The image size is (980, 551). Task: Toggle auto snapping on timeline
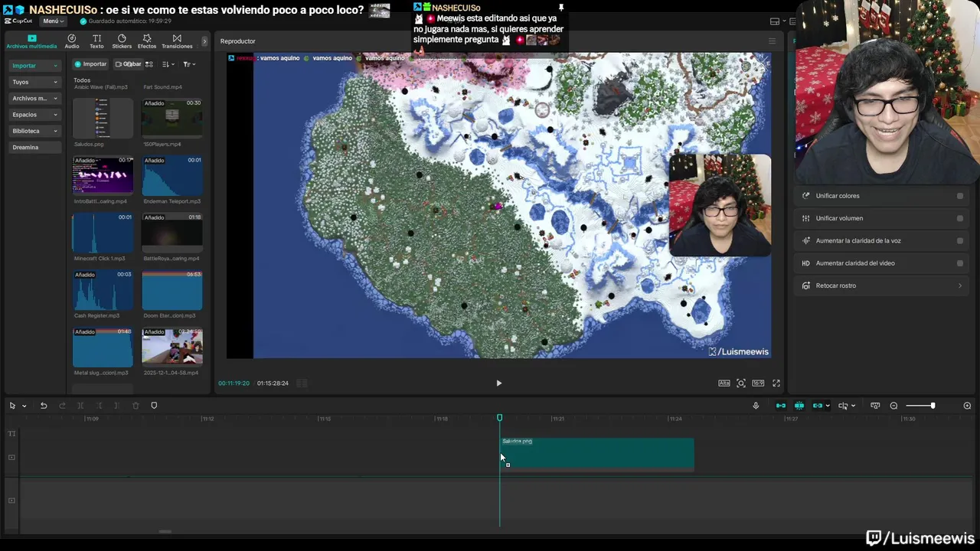799,406
